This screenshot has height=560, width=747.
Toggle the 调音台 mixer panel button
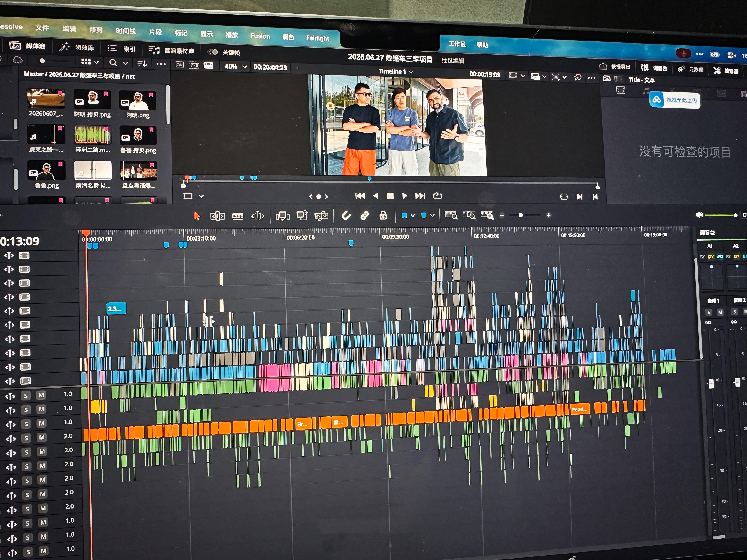click(654, 68)
